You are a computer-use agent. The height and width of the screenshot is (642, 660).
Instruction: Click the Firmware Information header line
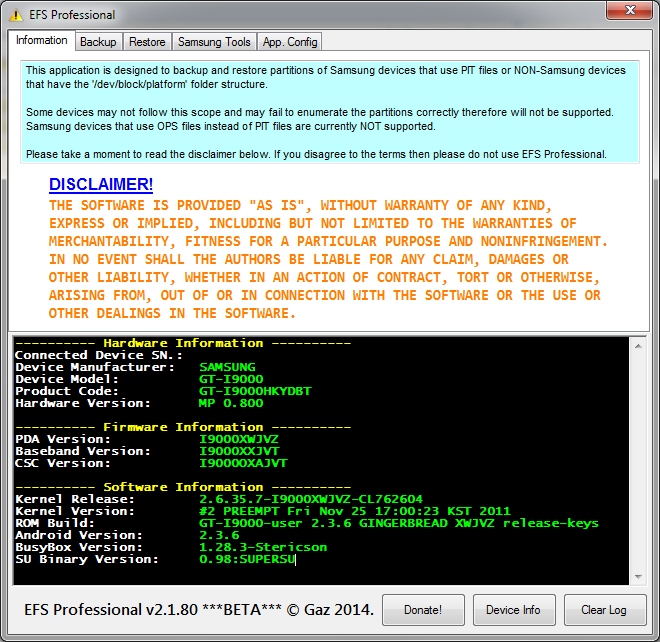183,427
